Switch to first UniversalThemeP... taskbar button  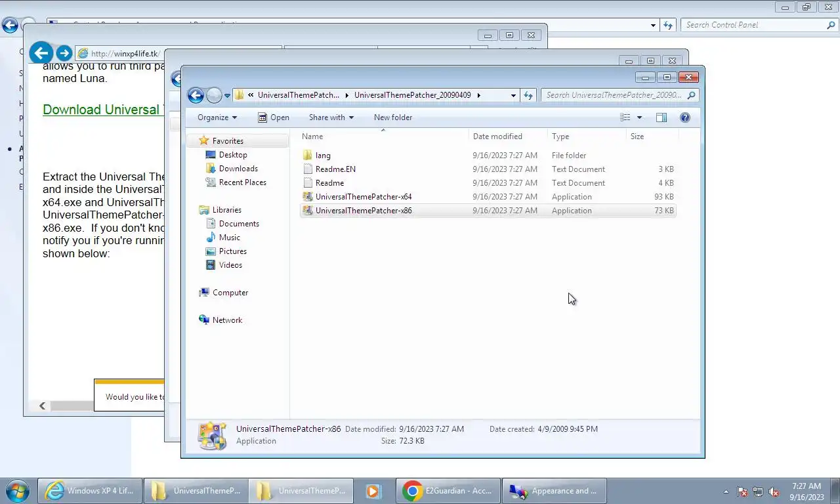[x=196, y=491]
